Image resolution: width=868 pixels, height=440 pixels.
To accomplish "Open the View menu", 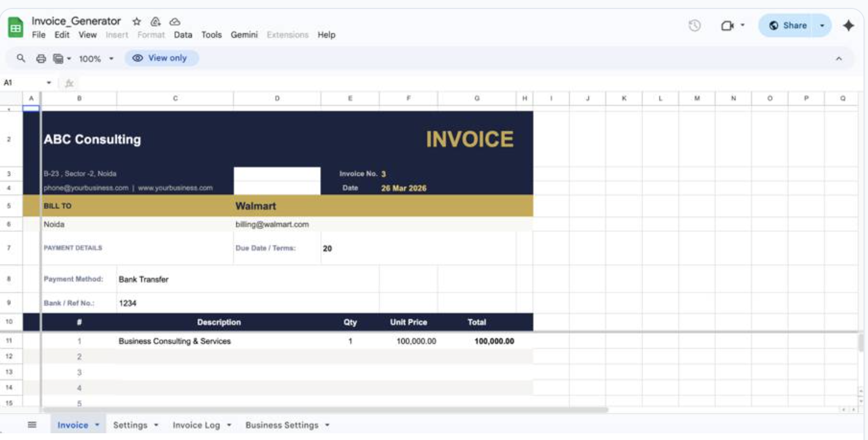I will [x=87, y=35].
